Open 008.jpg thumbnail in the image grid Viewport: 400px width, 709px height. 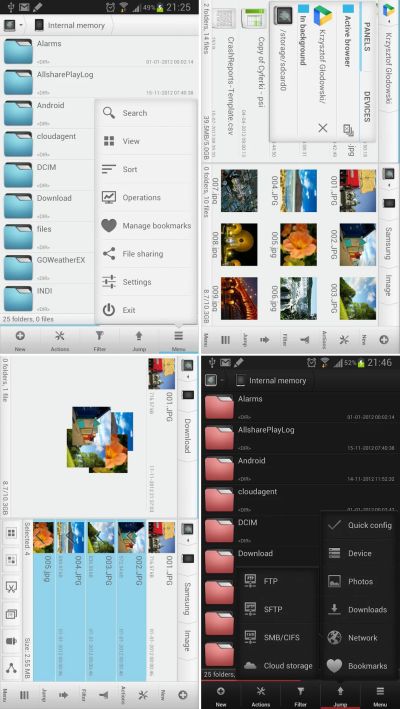[x=239, y=245]
